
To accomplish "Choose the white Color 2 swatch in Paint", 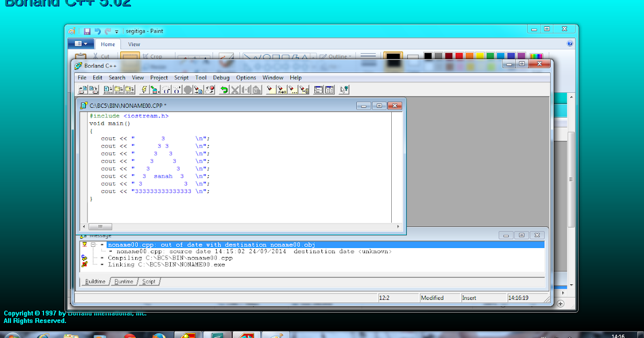I will pos(413,57).
